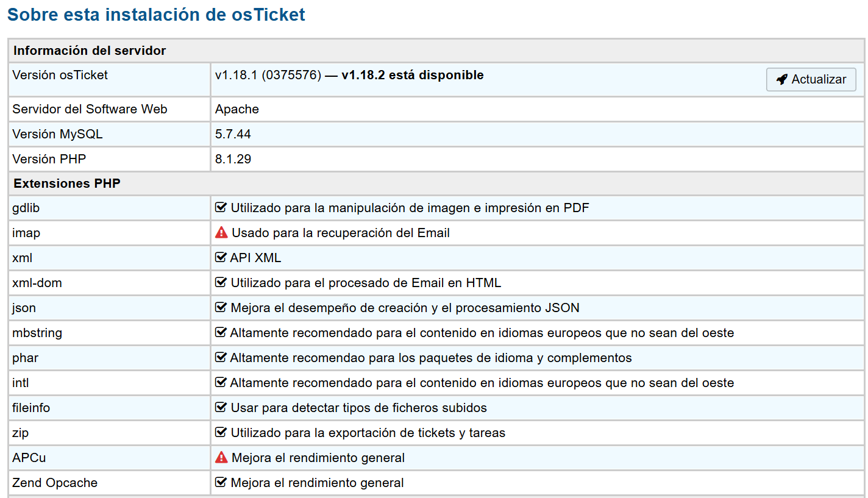The image size is (868, 498).
Task: Click the Apache web server value
Action: click(x=237, y=109)
